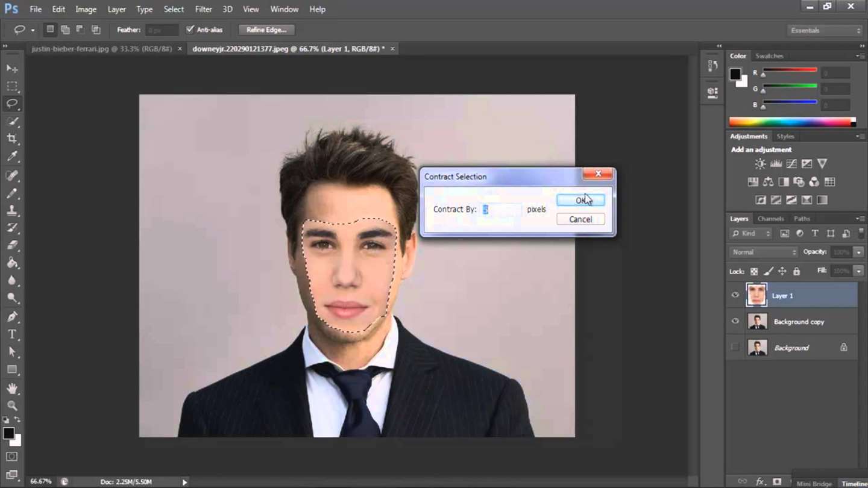Pick the Hand tool

tap(12, 388)
